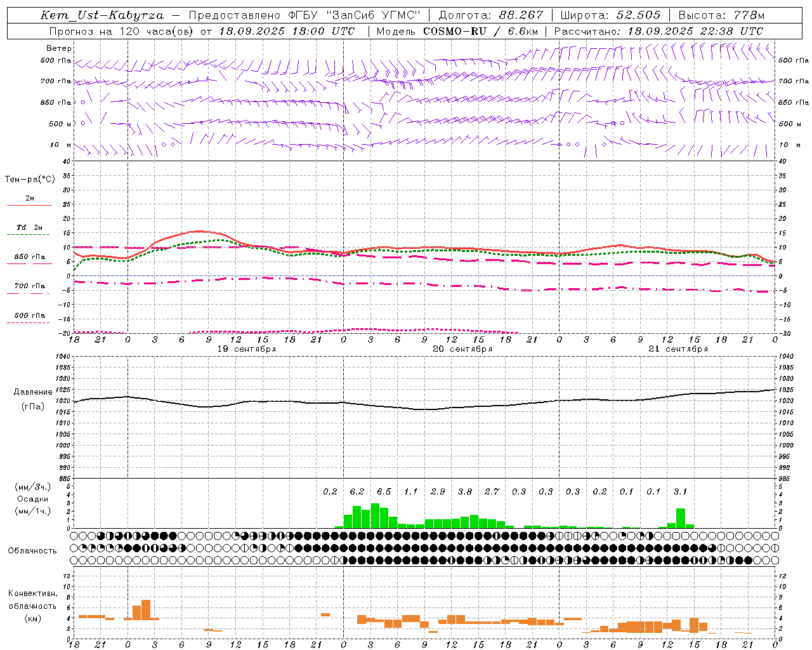Click the Облачность cloud cover label
Viewport: 812px width, 650px height.
pyautogui.click(x=32, y=551)
